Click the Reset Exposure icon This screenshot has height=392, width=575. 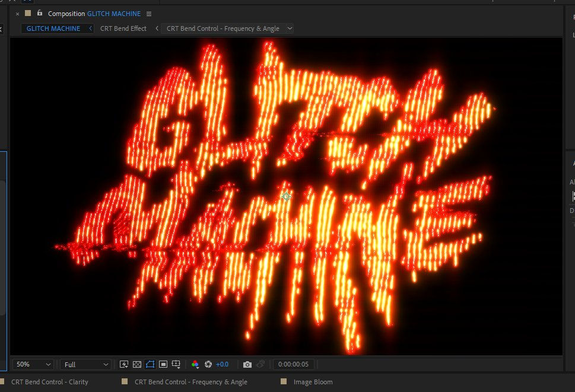[x=208, y=364]
